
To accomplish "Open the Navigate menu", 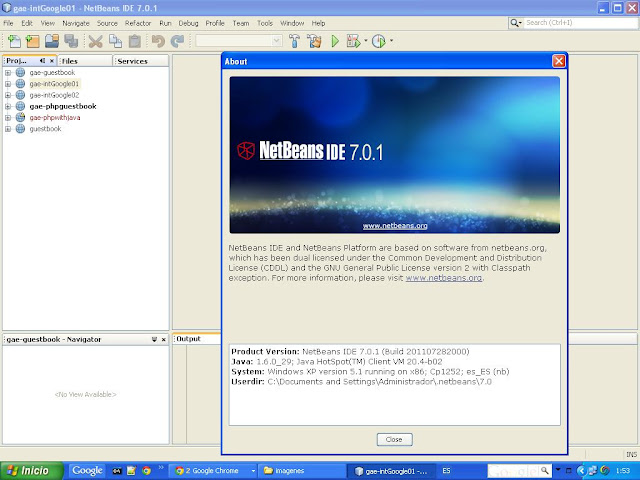I will (x=76, y=23).
